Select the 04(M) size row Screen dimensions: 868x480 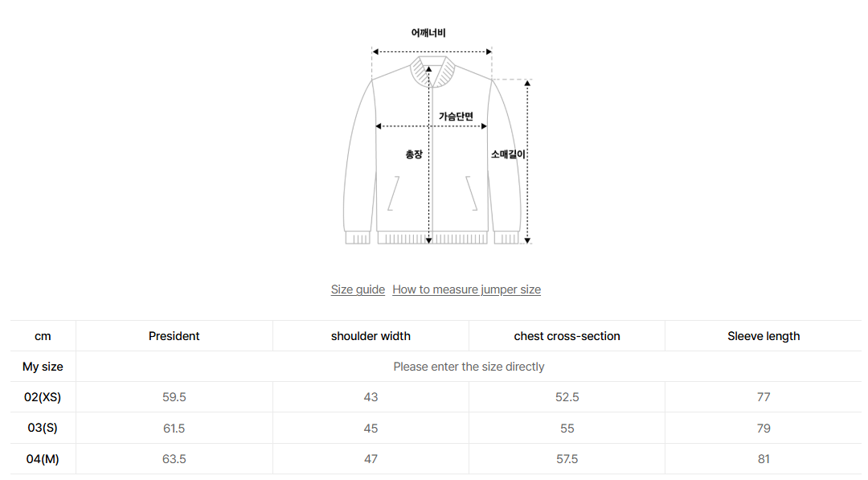point(43,458)
